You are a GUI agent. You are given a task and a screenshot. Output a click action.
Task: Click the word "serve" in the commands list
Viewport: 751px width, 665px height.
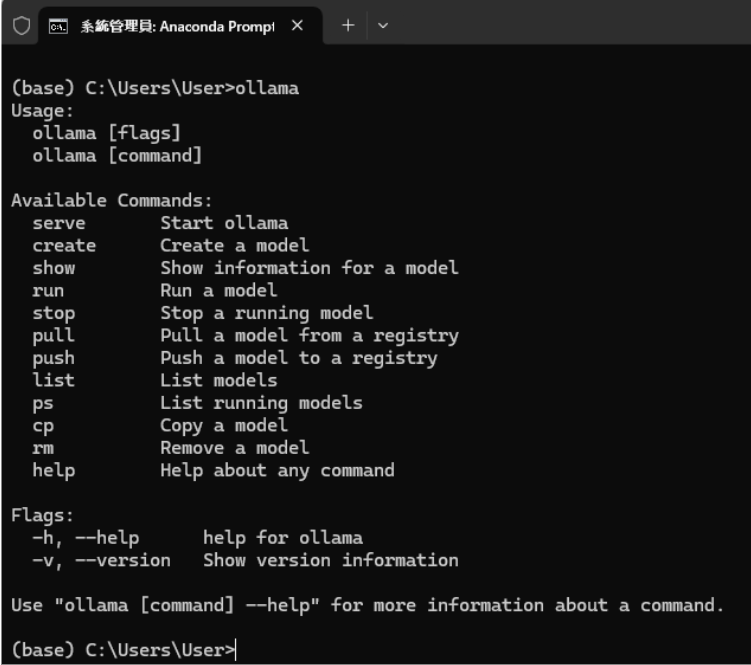click(x=59, y=223)
